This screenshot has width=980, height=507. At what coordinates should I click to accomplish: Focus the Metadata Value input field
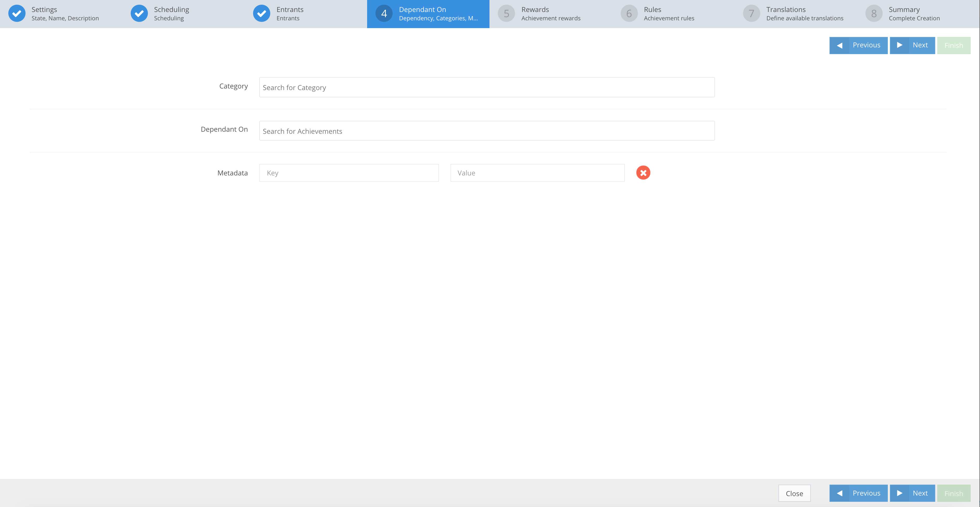pyautogui.click(x=537, y=173)
